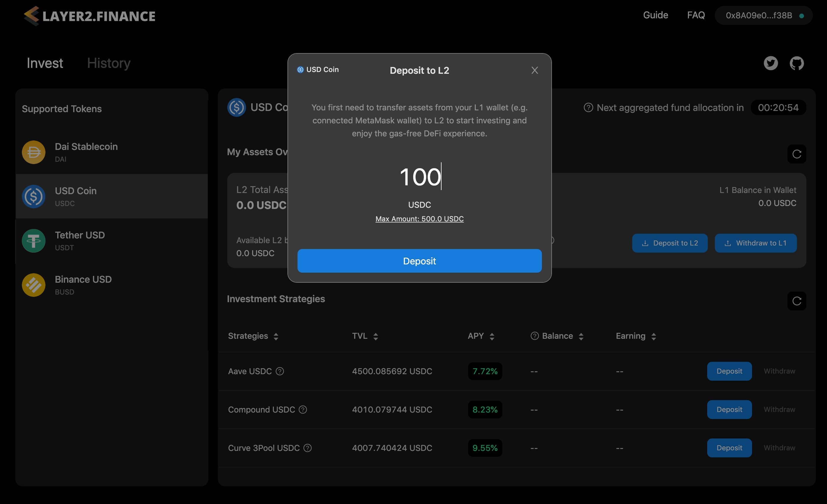
Task: Deposit into Curve 3Pool USDC strategy
Action: tap(729, 448)
